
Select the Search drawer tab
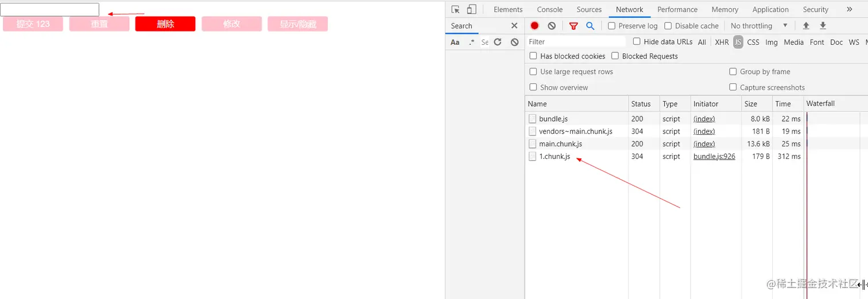coord(462,26)
